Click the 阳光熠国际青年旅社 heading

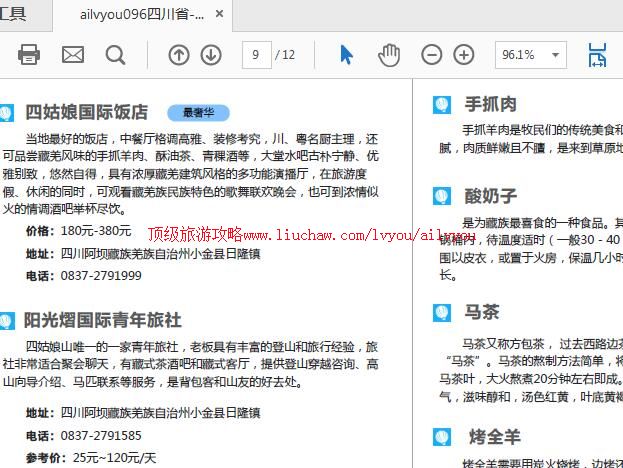[x=103, y=320]
